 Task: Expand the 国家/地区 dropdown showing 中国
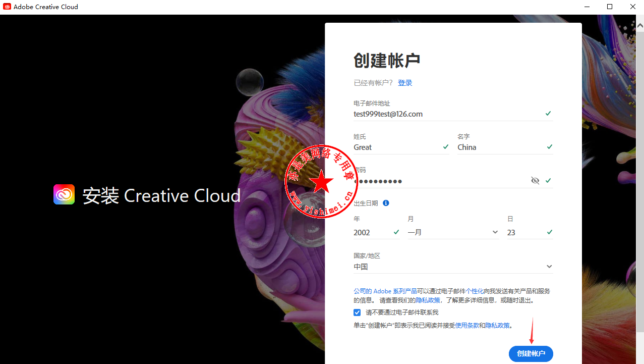point(453,267)
